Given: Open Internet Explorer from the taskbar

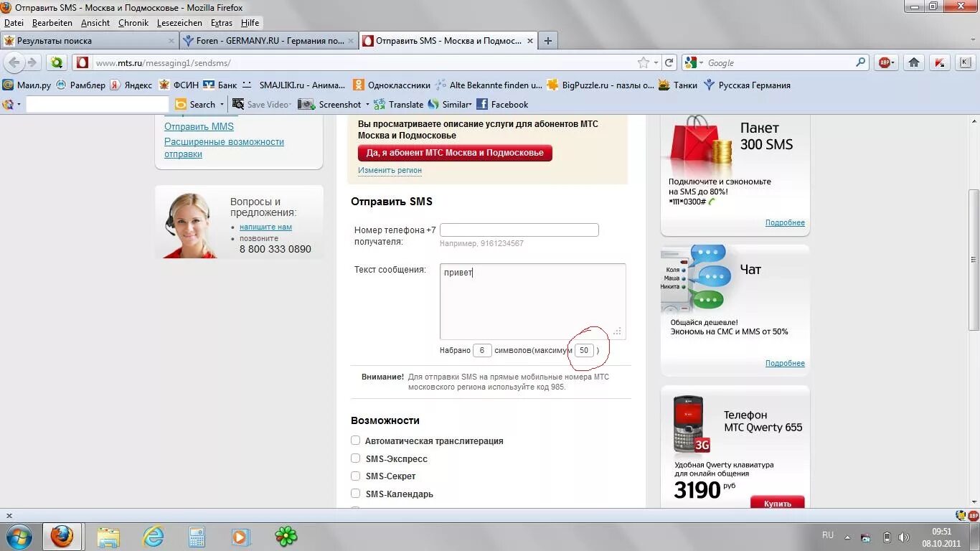Looking at the screenshot, I should pos(154,536).
